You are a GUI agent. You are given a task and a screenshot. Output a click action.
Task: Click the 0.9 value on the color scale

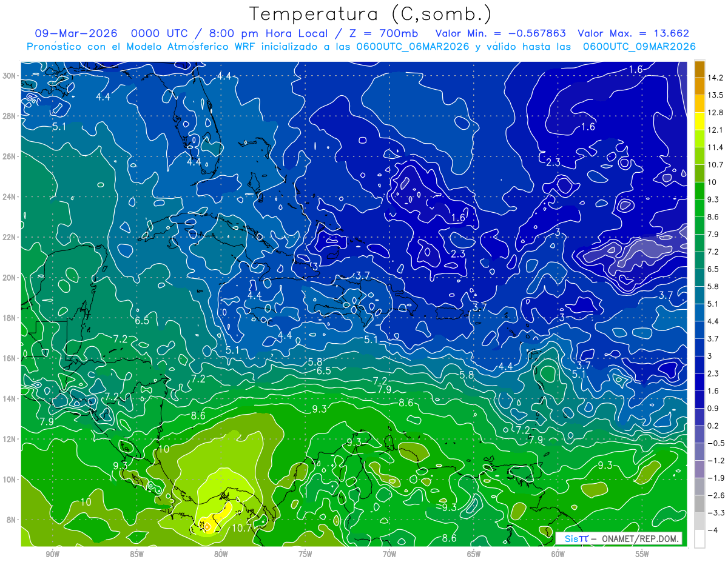713,408
